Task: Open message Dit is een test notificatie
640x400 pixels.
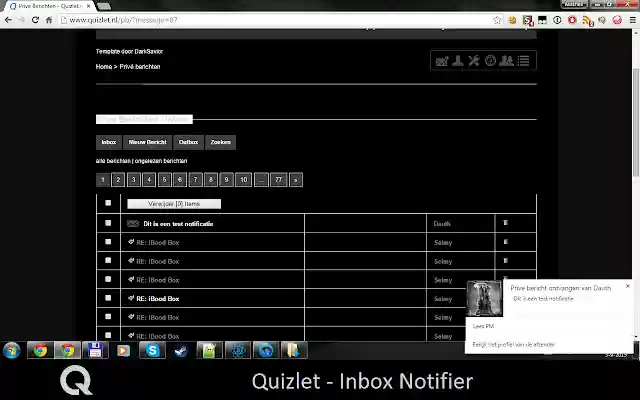Action: click(178, 224)
